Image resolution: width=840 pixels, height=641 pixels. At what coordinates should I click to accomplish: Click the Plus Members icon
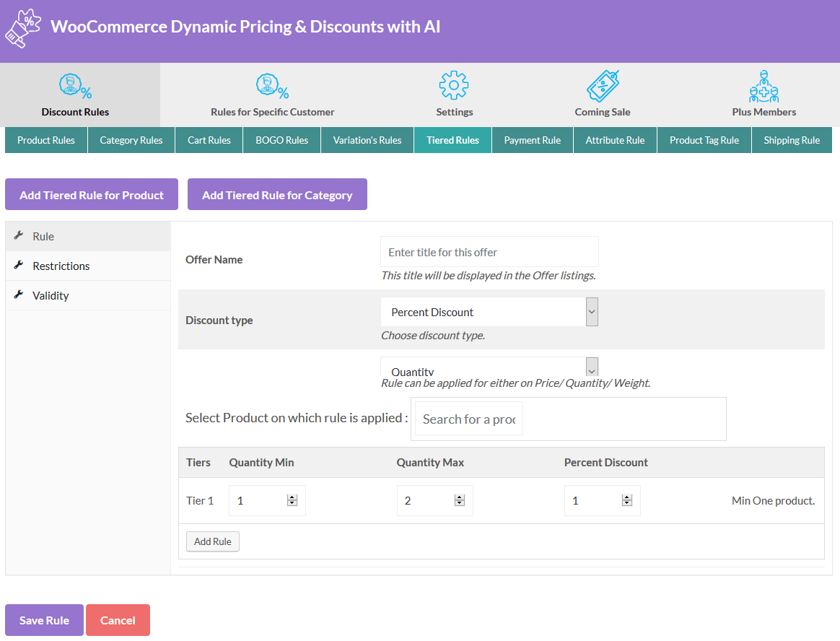(x=764, y=84)
